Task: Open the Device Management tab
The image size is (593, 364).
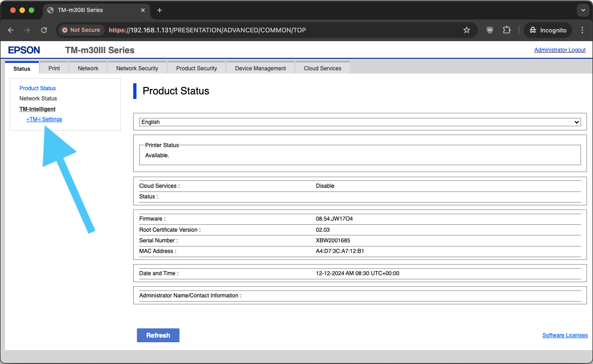Action: click(260, 68)
